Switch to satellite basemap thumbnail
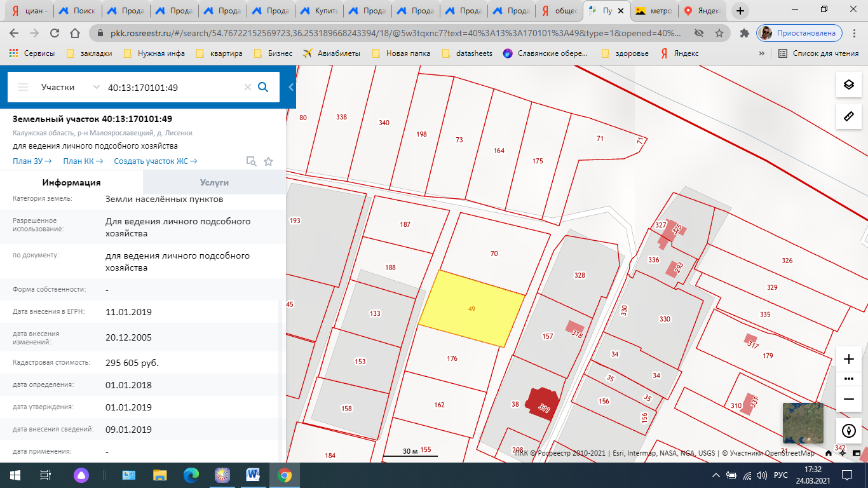The height and width of the screenshot is (488, 868). [803, 423]
